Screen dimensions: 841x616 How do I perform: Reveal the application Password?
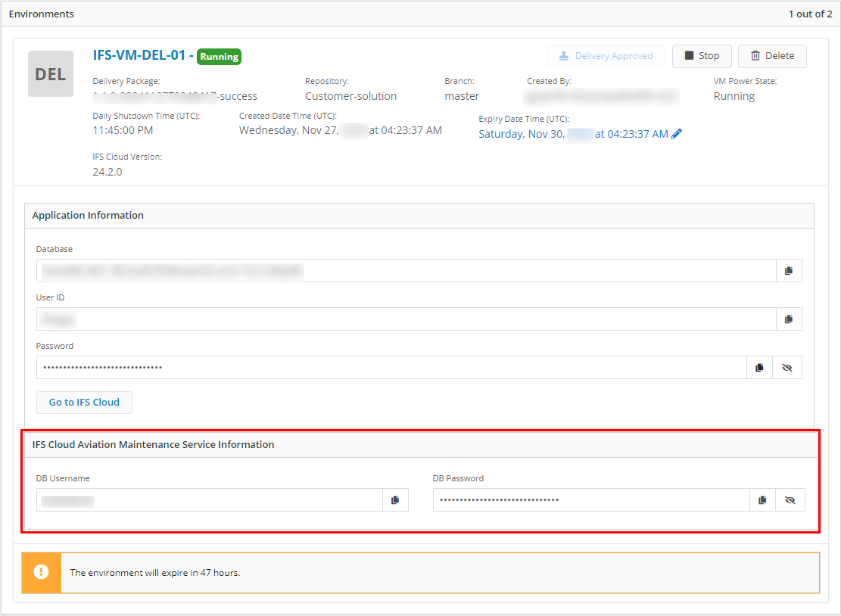pos(786,368)
